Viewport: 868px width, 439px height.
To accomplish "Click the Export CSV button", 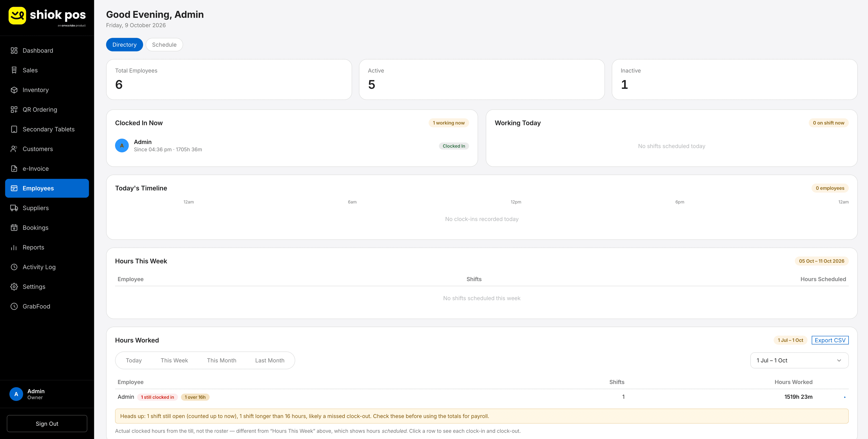I will [830, 340].
